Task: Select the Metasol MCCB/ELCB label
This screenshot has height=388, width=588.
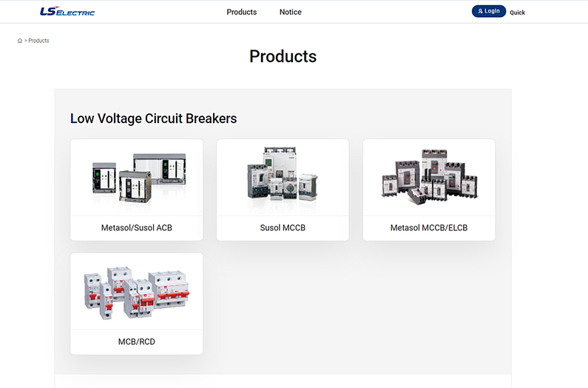Action: click(429, 227)
